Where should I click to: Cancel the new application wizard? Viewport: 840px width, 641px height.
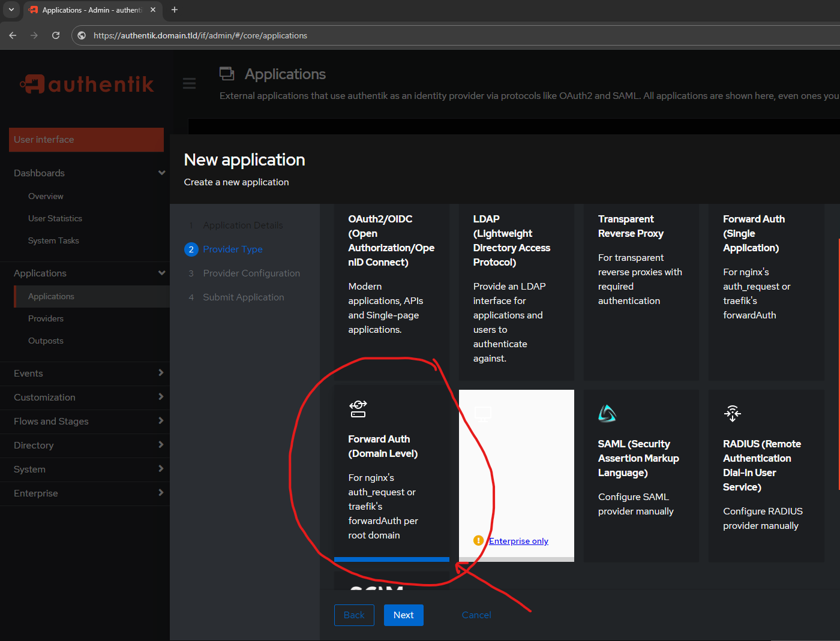476,615
